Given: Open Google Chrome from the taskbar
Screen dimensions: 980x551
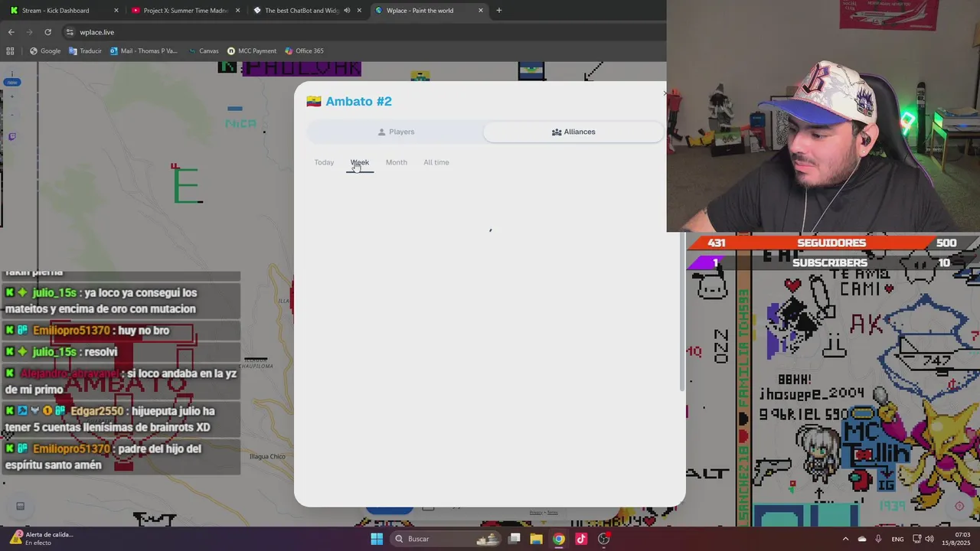Looking at the screenshot, I should pos(559,539).
